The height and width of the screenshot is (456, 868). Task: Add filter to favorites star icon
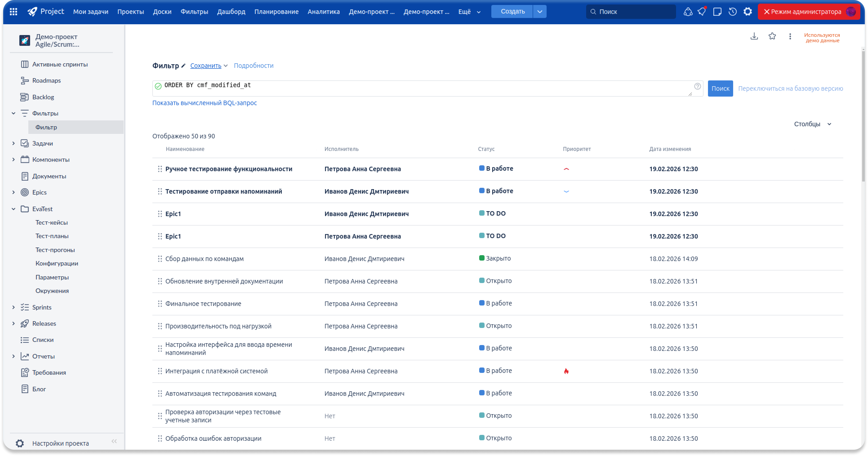pyautogui.click(x=772, y=36)
